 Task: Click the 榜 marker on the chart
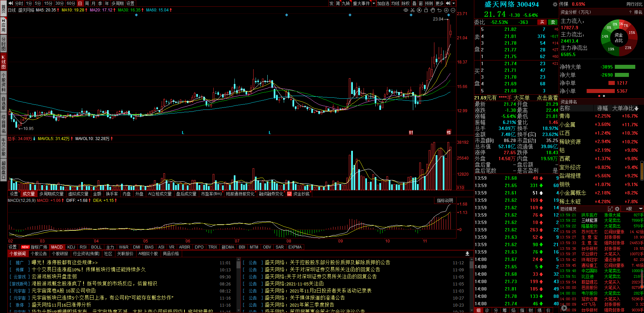(x=448, y=132)
